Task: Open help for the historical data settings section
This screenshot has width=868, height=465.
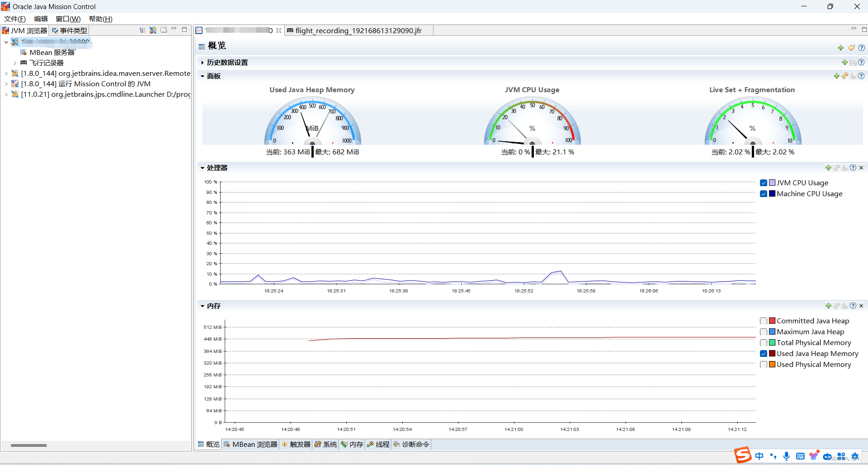Action: [x=861, y=62]
